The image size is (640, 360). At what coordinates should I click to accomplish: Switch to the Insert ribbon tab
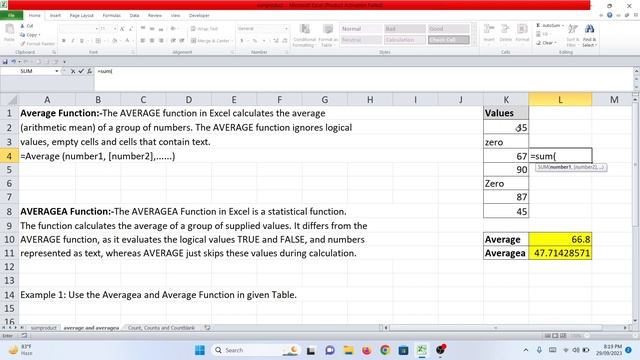coord(55,15)
